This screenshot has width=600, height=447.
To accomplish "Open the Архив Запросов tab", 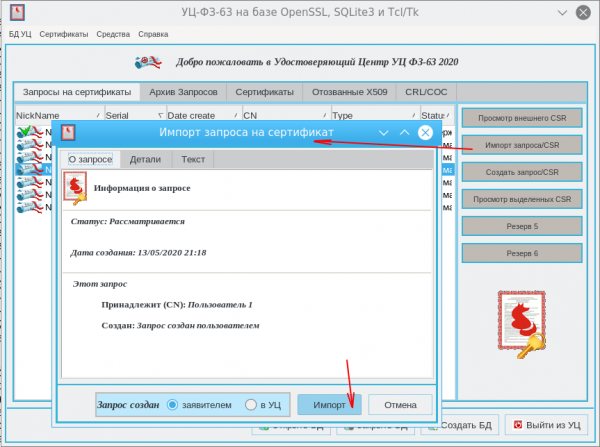I will pos(182,92).
